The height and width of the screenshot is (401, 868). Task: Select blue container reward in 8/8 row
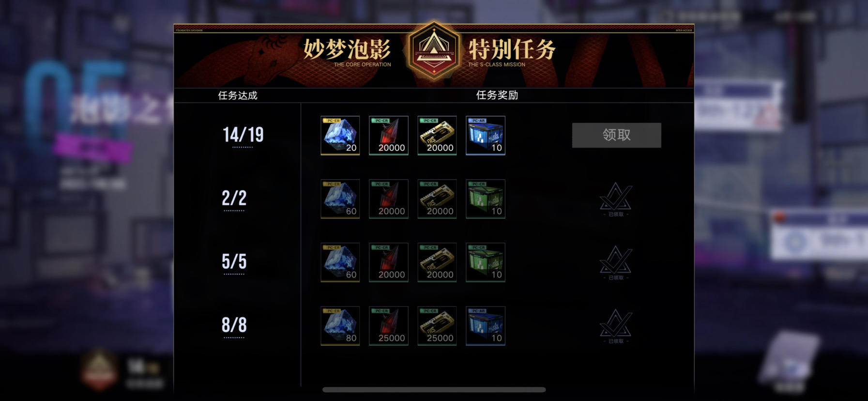point(486,326)
